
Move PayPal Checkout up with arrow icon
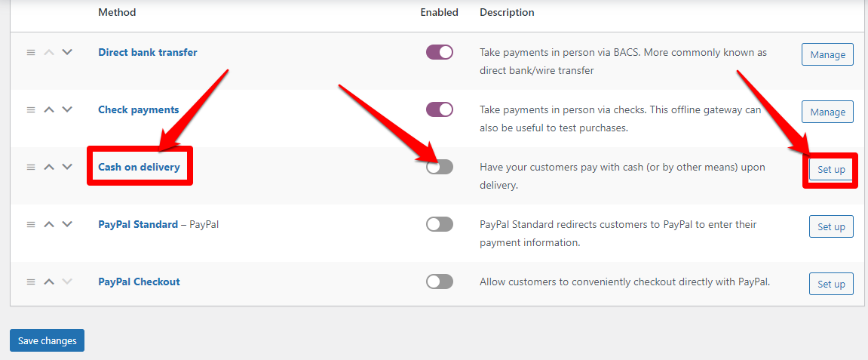(49, 282)
